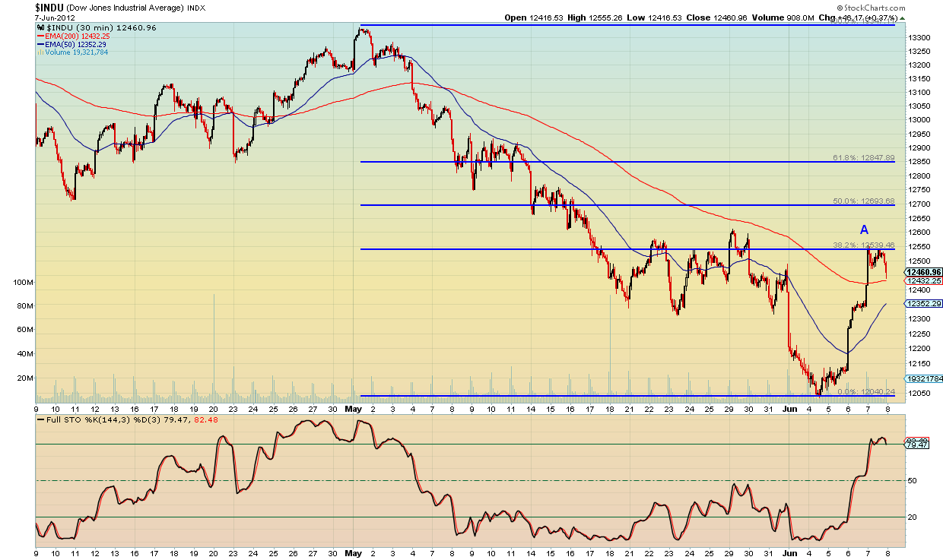Click the 79.47 stochastic value tag
The width and height of the screenshot is (943, 560).
click(916, 445)
